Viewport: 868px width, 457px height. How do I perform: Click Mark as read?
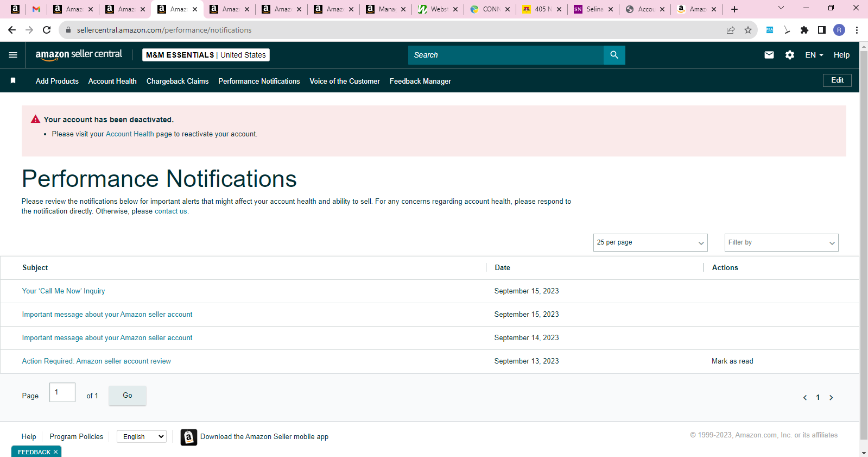(732, 361)
